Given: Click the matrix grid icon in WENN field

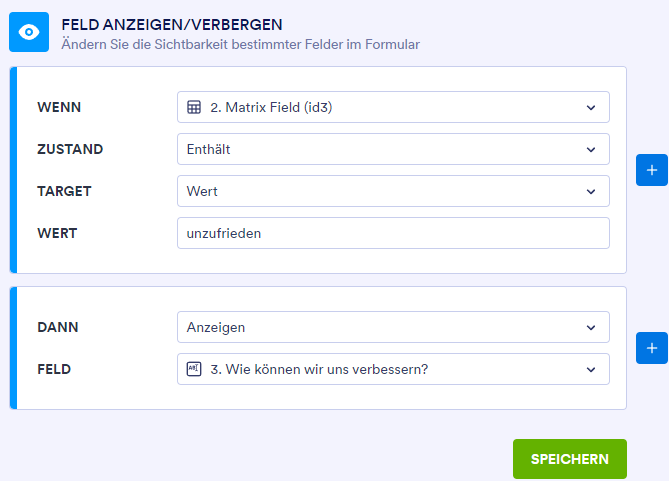Looking at the screenshot, I should tap(194, 107).
